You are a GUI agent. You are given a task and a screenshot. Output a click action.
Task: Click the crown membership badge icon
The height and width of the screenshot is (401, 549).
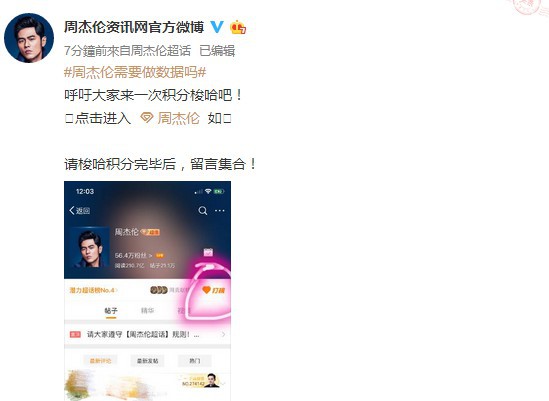238,27
